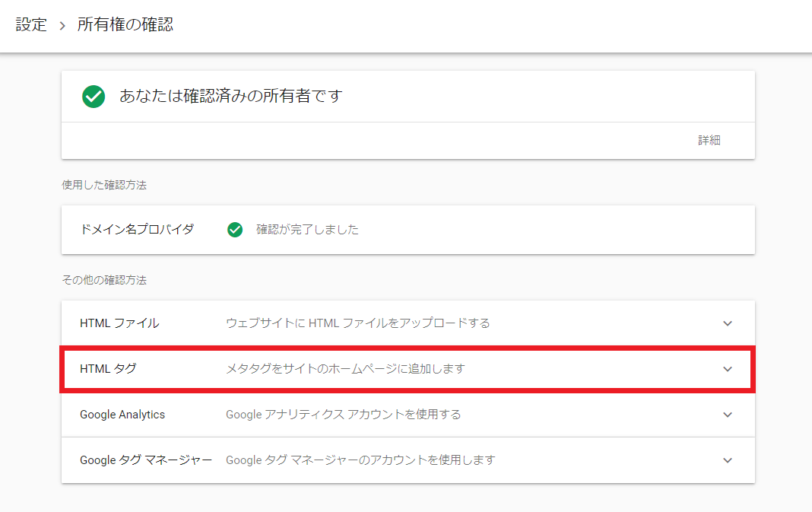The height and width of the screenshot is (512, 812).
Task: Open the 詳細 details link
Action: click(x=709, y=140)
